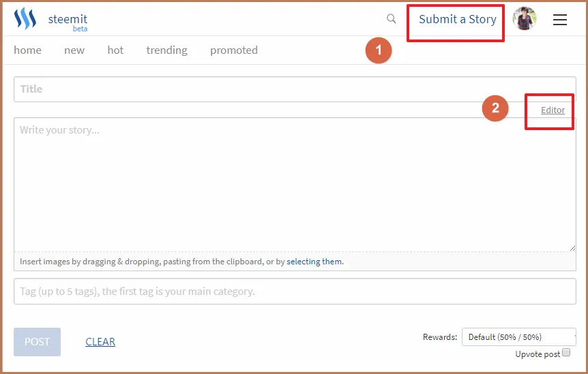Viewport: 588px width, 374px height.
Task: Click the Steemit wave logo
Action: [25, 18]
